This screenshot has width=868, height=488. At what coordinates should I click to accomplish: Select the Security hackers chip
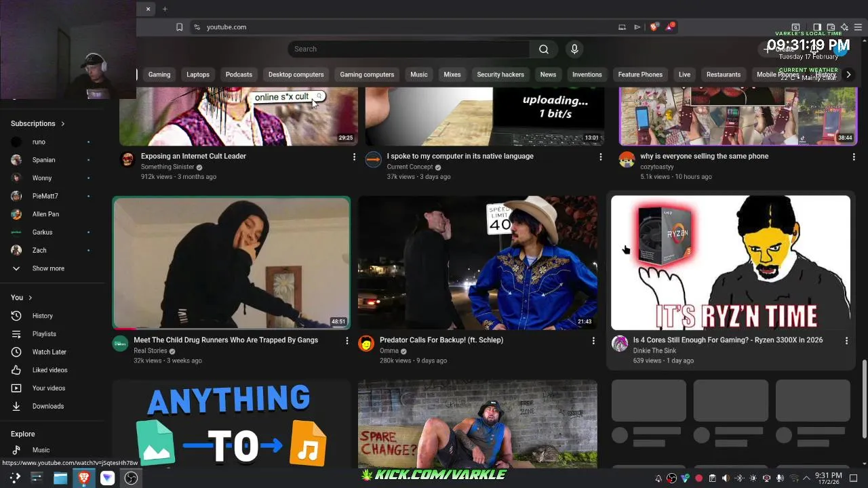click(500, 75)
